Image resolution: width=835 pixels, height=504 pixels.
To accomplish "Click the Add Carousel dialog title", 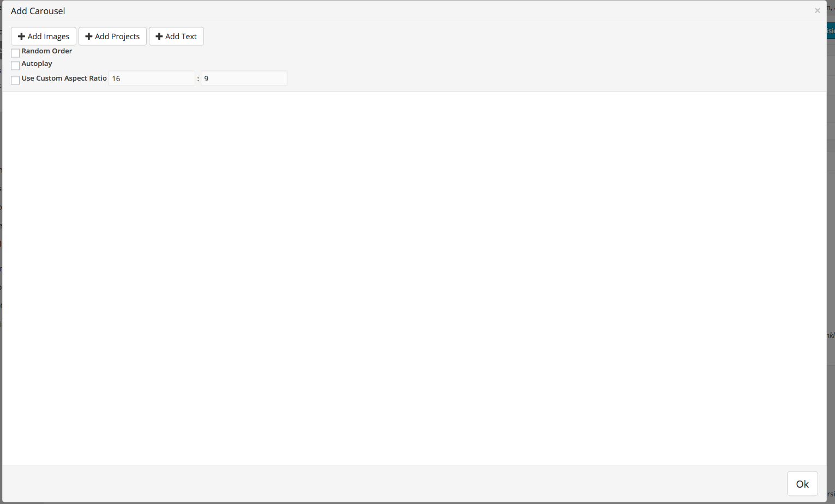I will (x=38, y=11).
